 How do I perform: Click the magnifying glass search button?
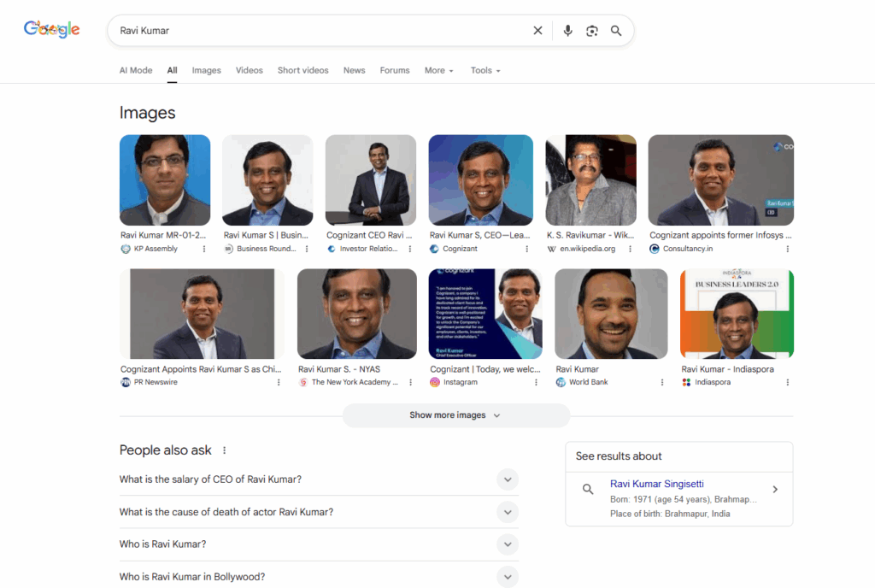616,31
